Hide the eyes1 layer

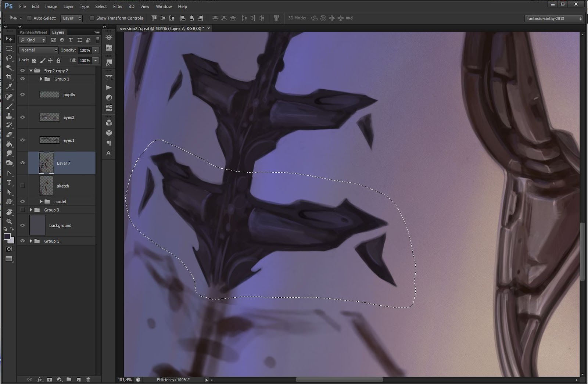(22, 140)
